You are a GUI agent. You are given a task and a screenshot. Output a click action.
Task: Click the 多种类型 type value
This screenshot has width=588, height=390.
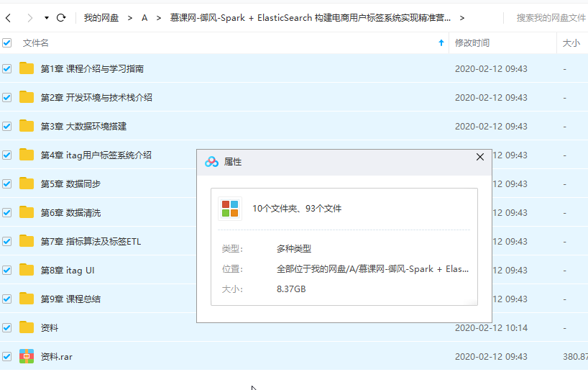(x=294, y=248)
